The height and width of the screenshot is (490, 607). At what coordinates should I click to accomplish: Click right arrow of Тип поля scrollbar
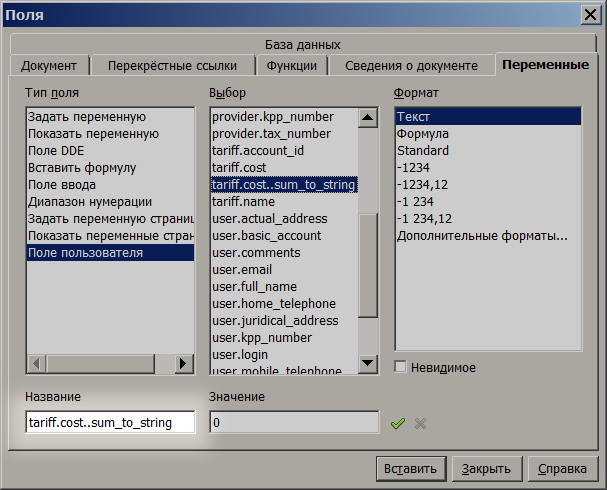pos(184,364)
